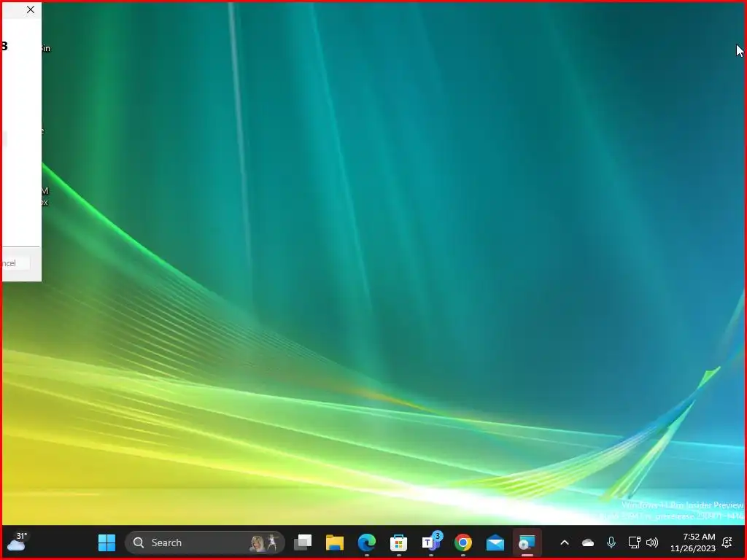Click the taskbar Search box
The image size is (747, 560).
(x=205, y=542)
